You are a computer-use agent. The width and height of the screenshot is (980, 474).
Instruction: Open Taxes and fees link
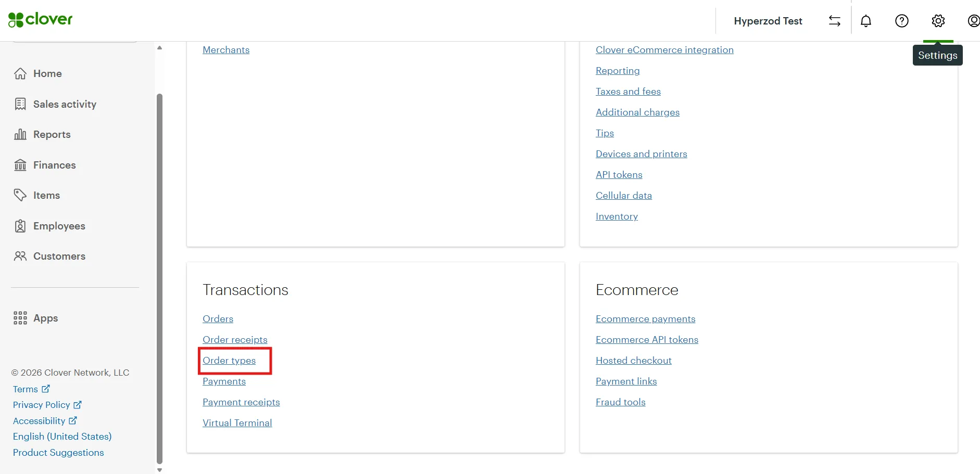point(628,92)
